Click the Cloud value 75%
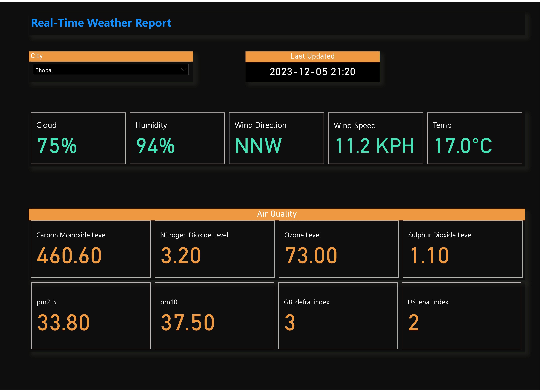This screenshot has width=540, height=392. (x=57, y=146)
